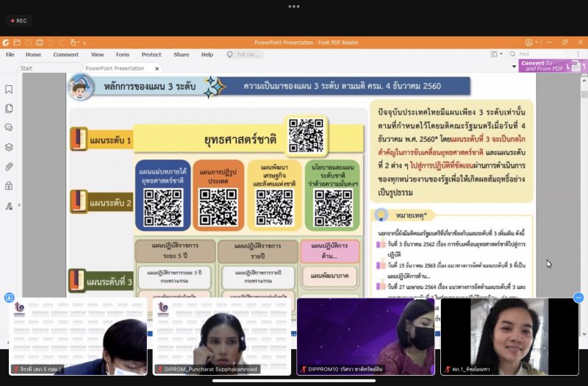Select QR code in blue master plan card

click(x=163, y=207)
